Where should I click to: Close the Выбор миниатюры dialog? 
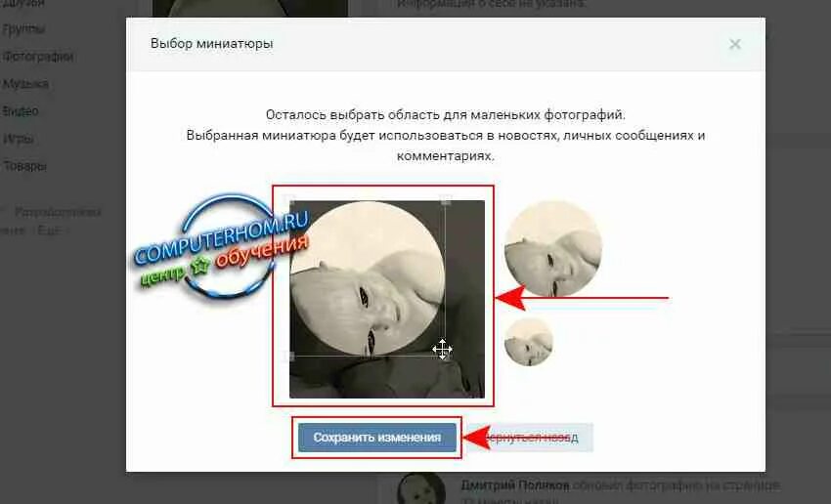[x=734, y=45]
